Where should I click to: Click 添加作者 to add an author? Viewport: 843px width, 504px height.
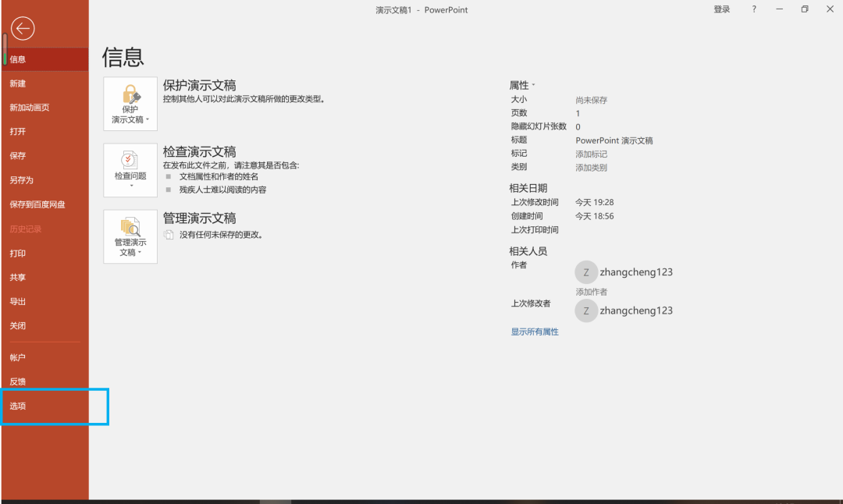pyautogui.click(x=592, y=292)
